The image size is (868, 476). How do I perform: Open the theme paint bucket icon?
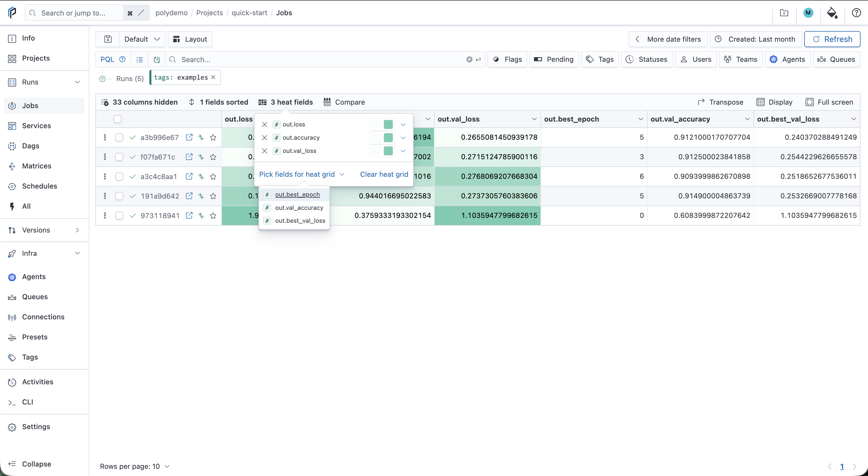click(x=832, y=13)
